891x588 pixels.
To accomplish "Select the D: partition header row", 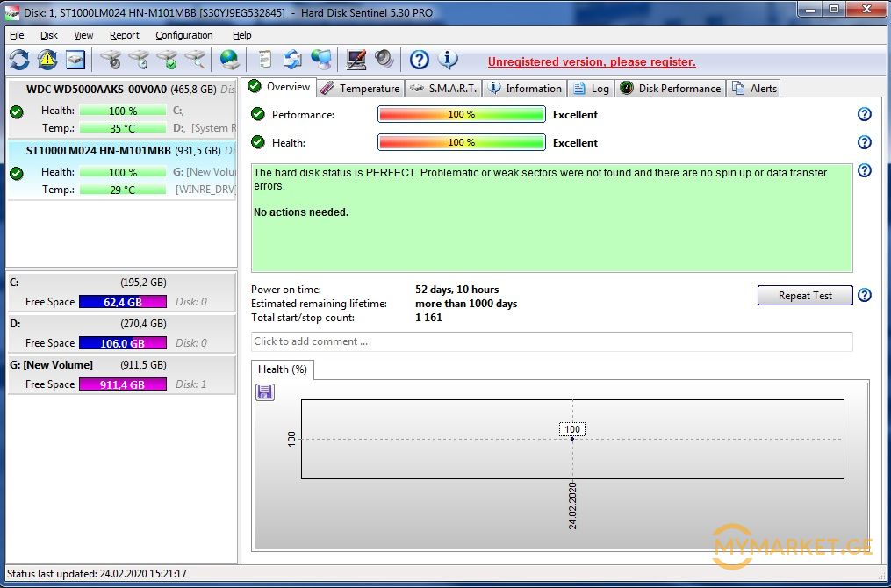I will coord(122,324).
